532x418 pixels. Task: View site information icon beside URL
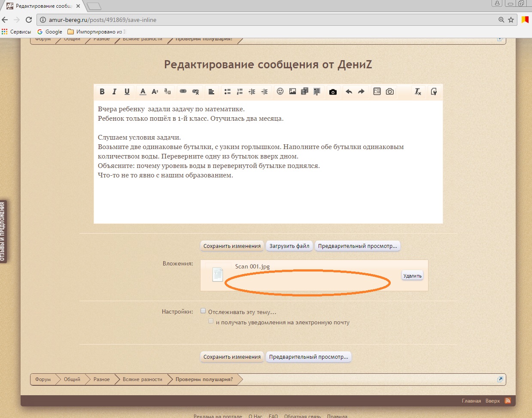[43, 20]
